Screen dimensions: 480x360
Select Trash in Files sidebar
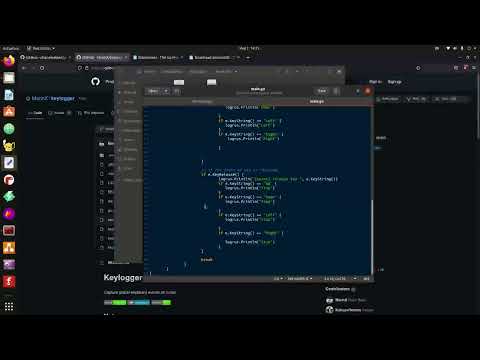[x=127, y=169]
